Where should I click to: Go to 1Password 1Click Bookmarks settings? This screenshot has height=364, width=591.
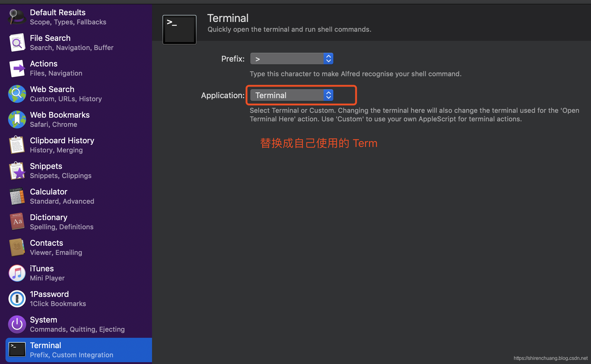click(x=79, y=298)
